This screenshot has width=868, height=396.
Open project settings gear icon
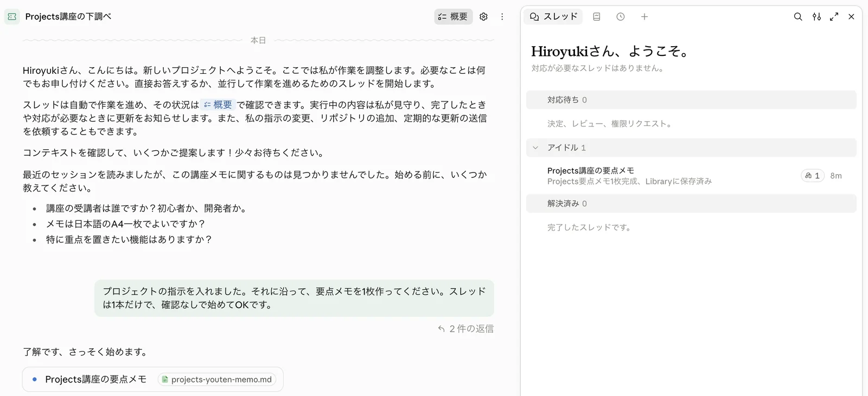[483, 17]
